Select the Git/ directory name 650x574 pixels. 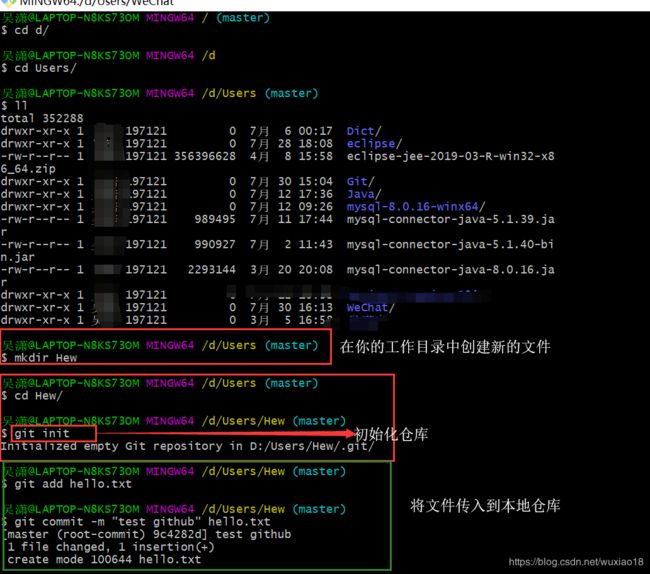(360, 182)
